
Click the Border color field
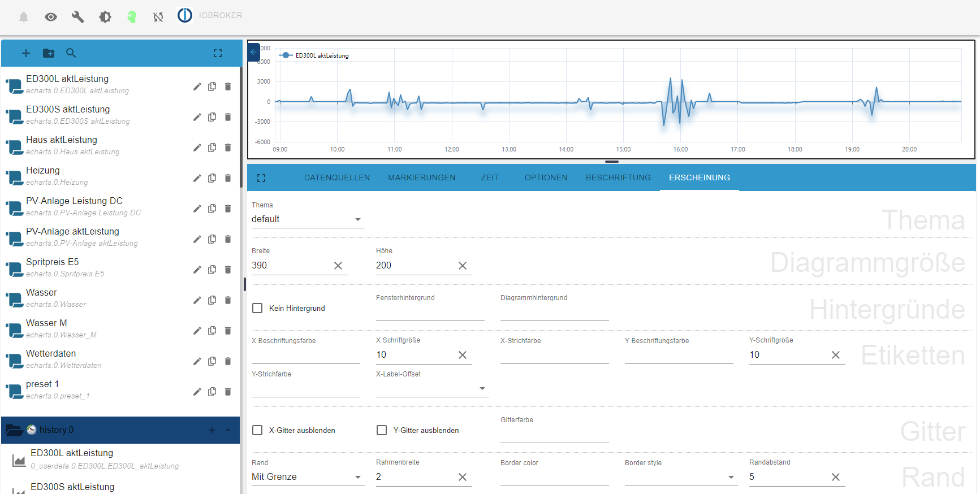point(554,478)
